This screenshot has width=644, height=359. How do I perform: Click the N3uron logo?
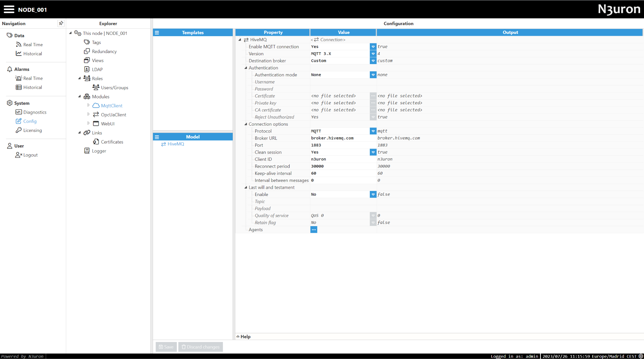point(619,9)
